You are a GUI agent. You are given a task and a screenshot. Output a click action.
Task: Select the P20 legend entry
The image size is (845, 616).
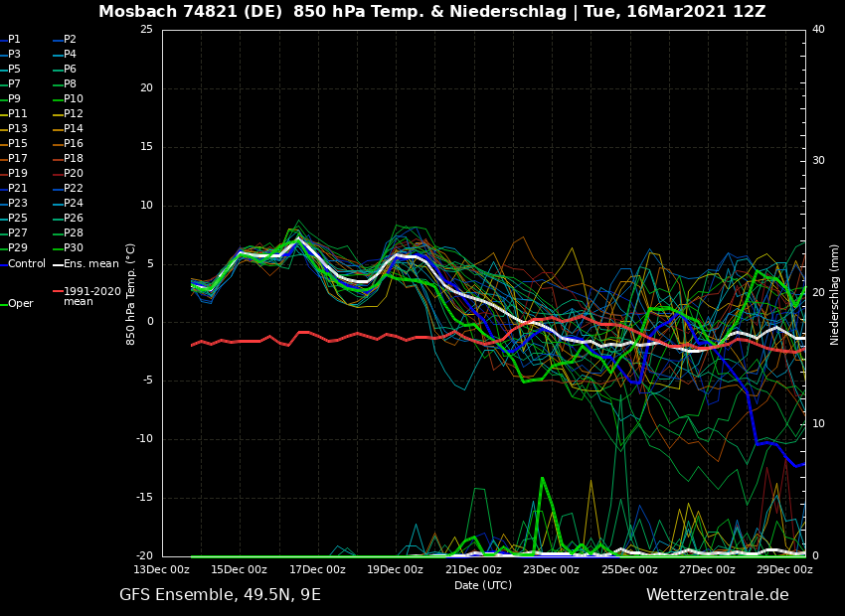click(73, 174)
